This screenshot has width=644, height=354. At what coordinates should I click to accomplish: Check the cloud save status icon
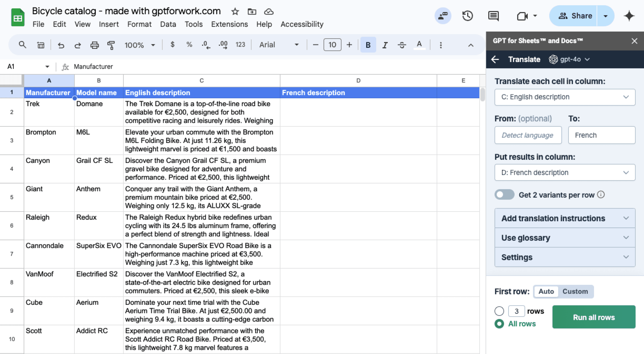pos(269,11)
